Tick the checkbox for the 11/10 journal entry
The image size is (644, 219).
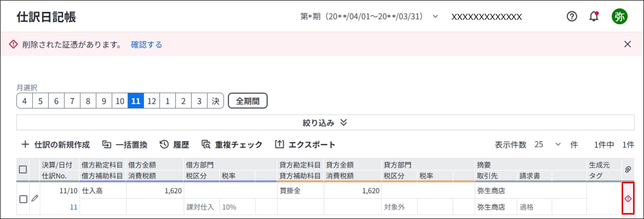[x=23, y=199]
